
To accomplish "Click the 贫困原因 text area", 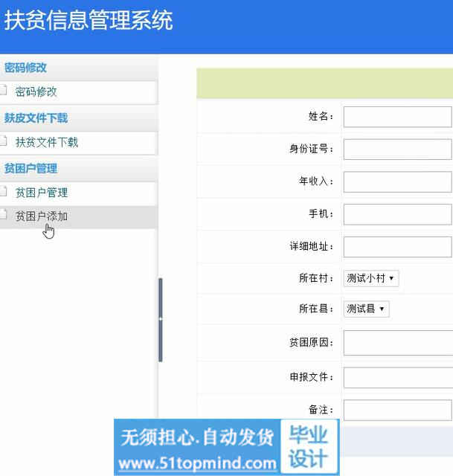I will (397, 343).
